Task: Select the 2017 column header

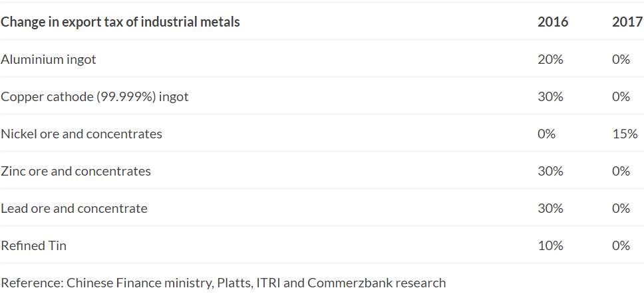Action: point(627,22)
